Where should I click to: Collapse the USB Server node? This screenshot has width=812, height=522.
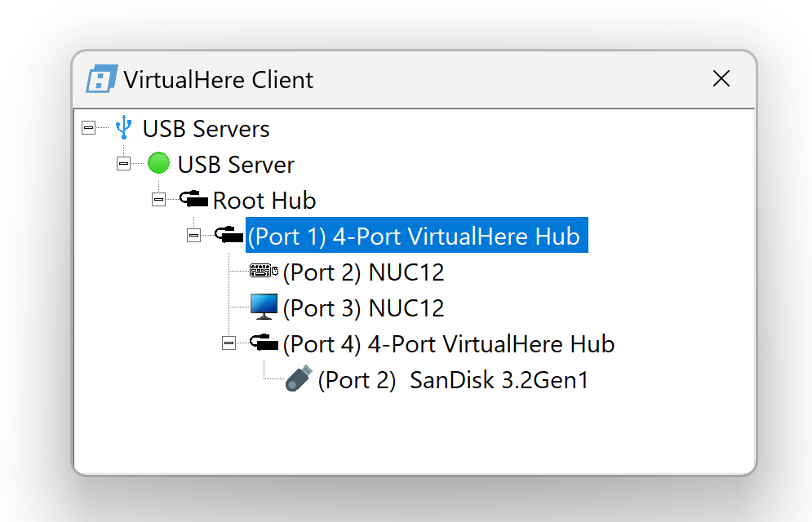123,164
